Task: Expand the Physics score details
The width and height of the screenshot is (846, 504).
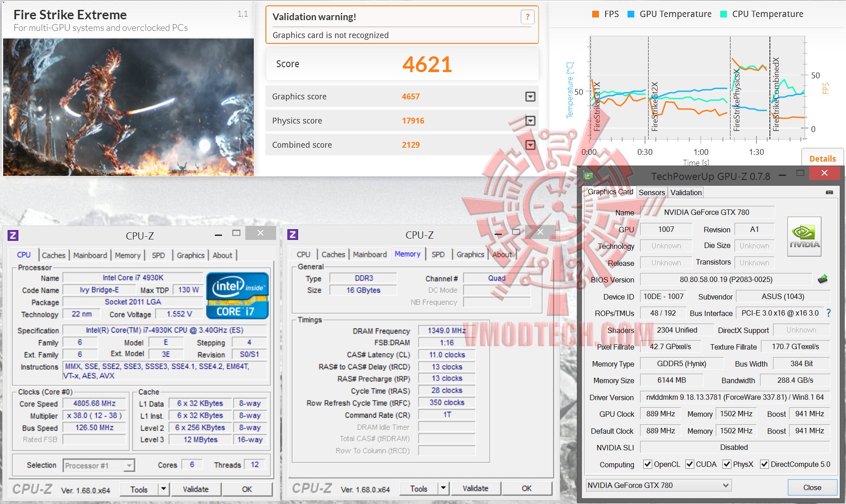Action: (530, 121)
